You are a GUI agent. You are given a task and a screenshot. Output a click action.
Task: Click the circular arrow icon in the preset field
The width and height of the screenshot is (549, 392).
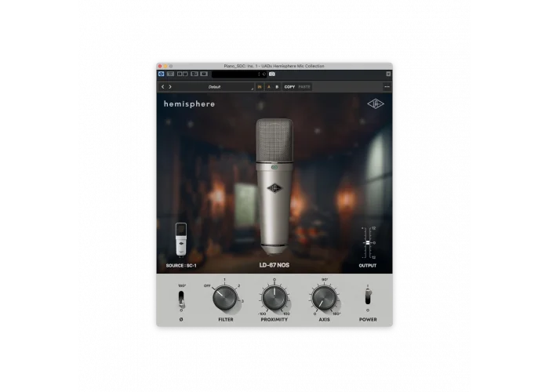264,74
